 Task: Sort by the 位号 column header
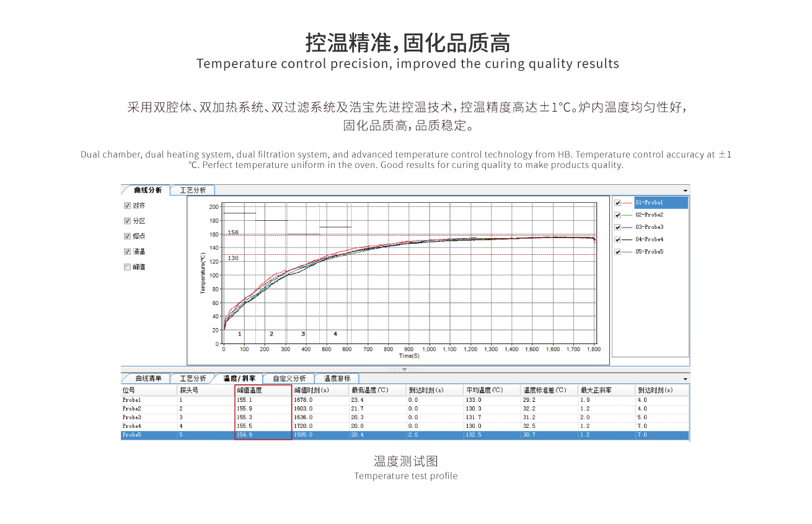149,391
